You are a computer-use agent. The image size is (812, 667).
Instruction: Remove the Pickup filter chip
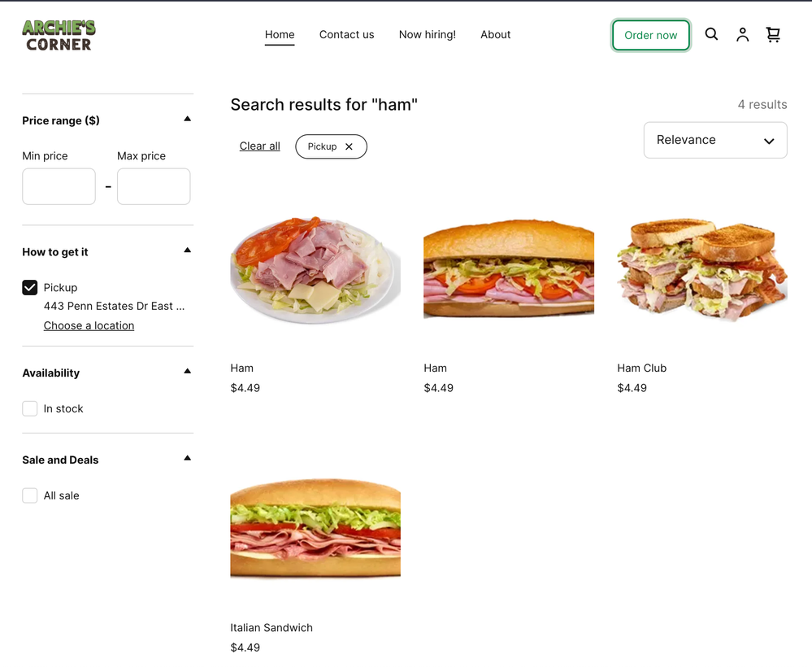click(x=349, y=146)
